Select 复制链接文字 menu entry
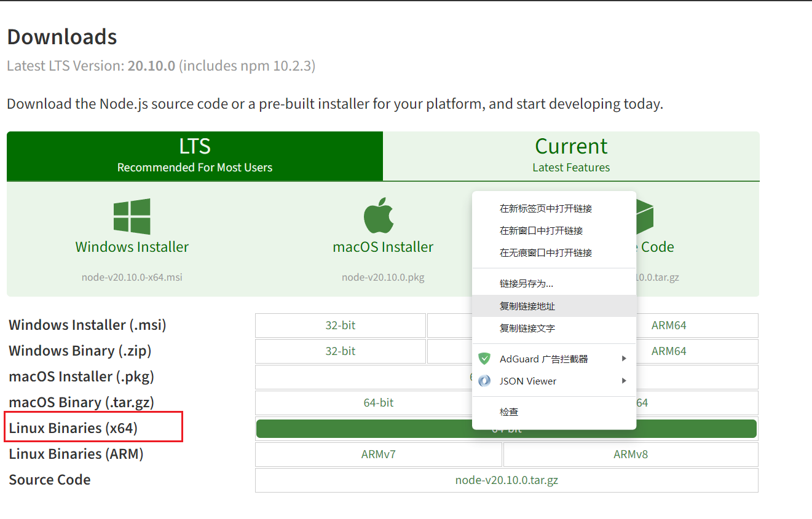 [x=554, y=328]
